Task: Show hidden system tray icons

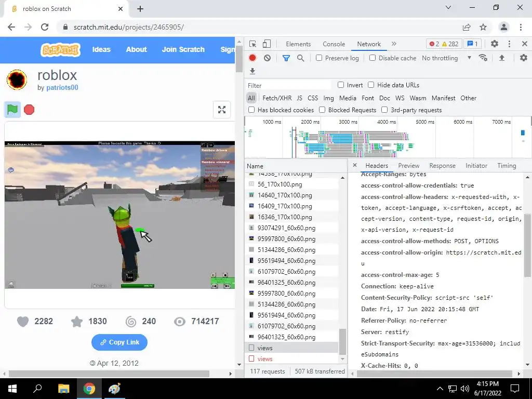Action: click(x=440, y=389)
